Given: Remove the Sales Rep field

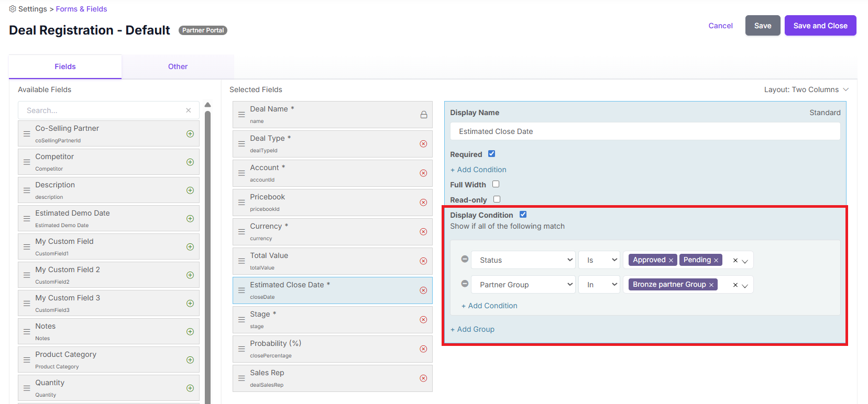Looking at the screenshot, I should click(x=423, y=378).
